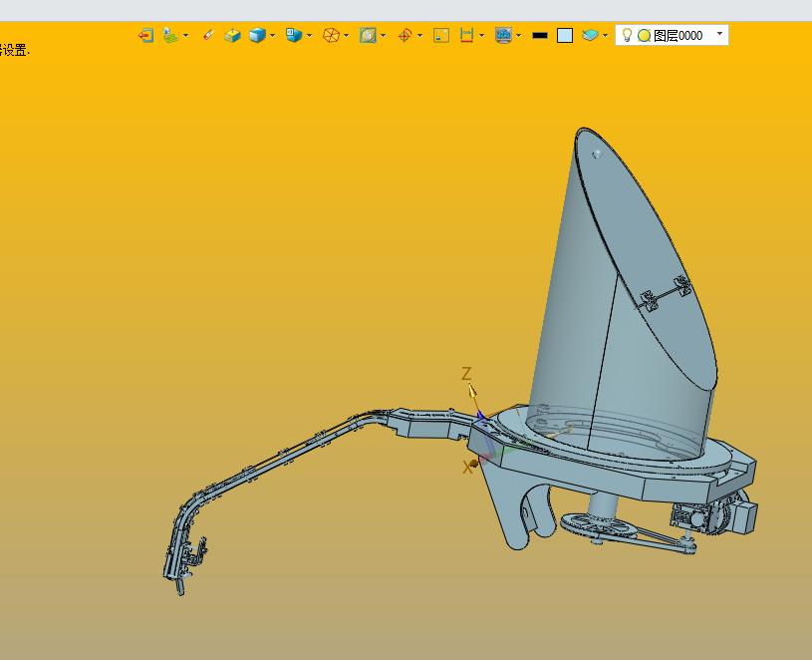Expand the blue cube display mode dropdown
The image size is (812, 660).
pos(273,36)
